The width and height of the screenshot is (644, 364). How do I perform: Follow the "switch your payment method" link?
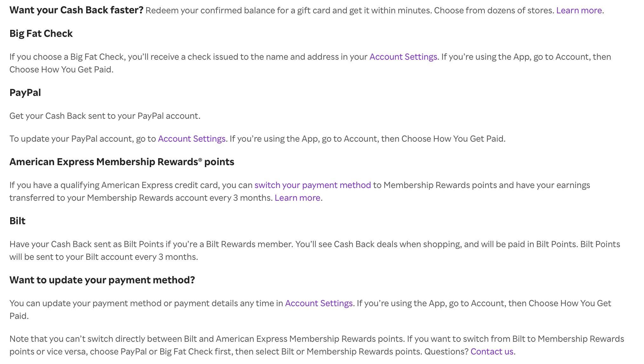tap(312, 185)
